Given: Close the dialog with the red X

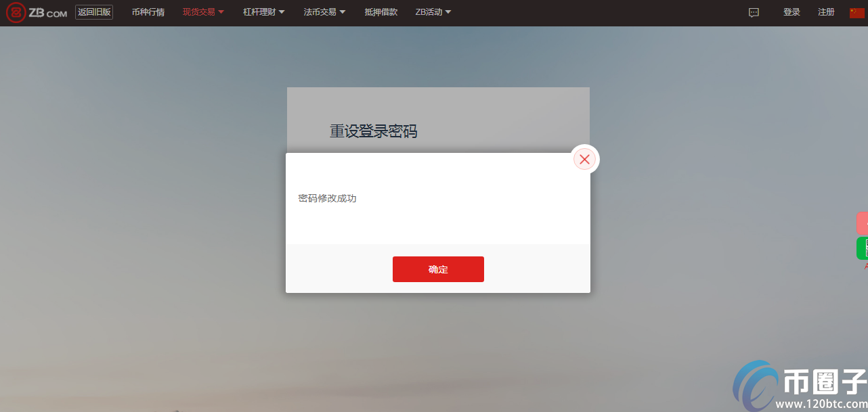Looking at the screenshot, I should [x=585, y=159].
